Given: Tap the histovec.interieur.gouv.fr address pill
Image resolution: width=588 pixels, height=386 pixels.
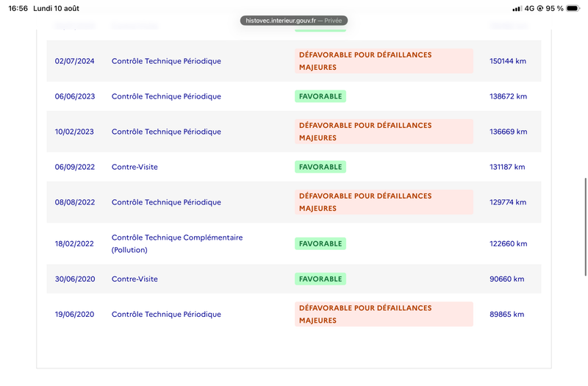Looking at the screenshot, I should (293, 21).
